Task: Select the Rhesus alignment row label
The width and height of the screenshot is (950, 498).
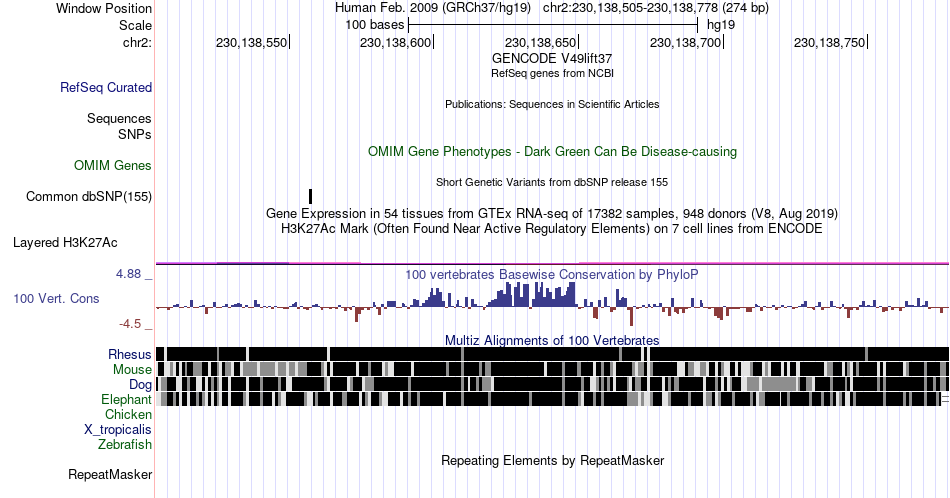Action: point(130,354)
